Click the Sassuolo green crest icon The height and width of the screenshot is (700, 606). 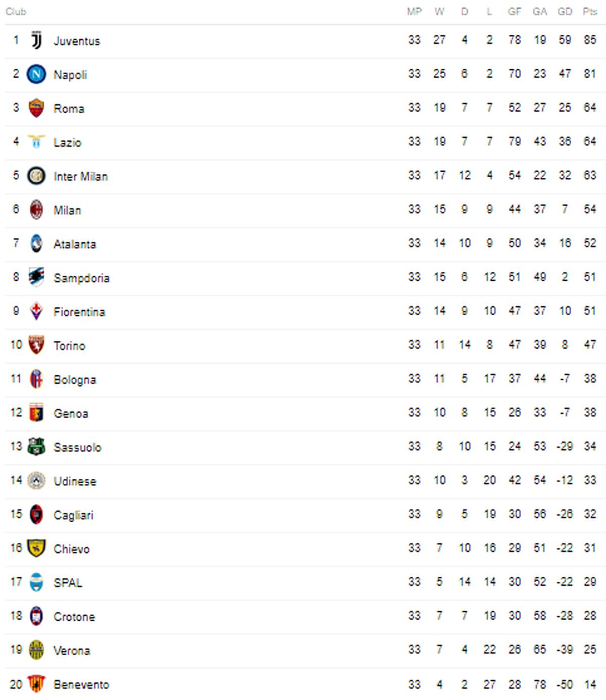[x=36, y=446]
